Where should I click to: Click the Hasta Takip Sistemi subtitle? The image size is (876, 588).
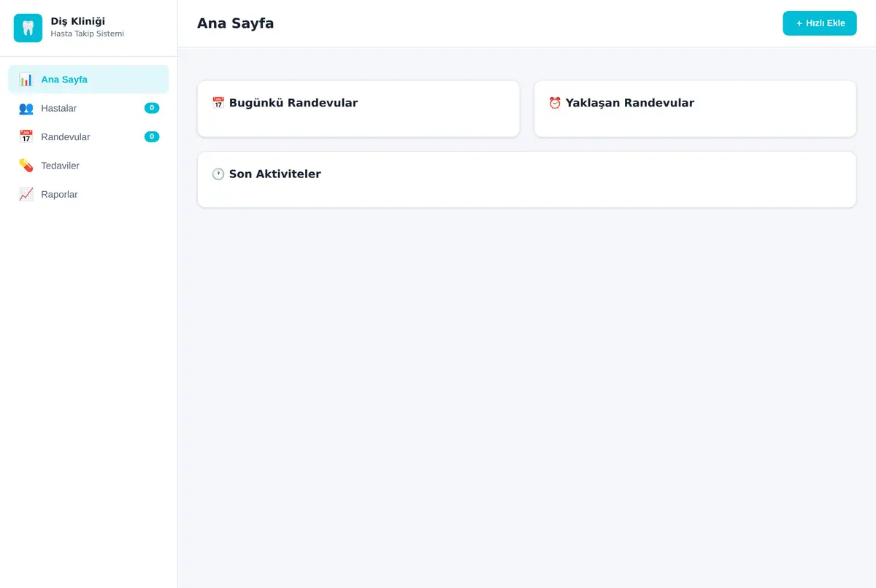coord(88,34)
